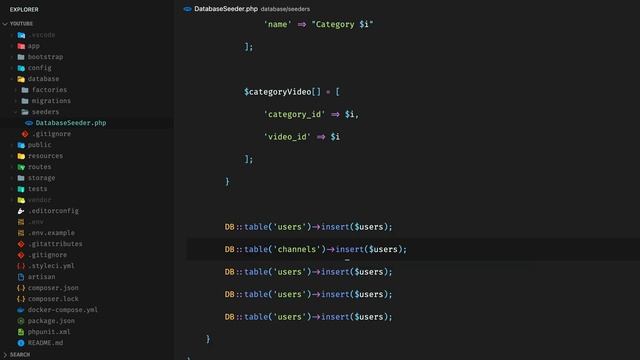Click the bootstrap folder icon

click(21, 57)
